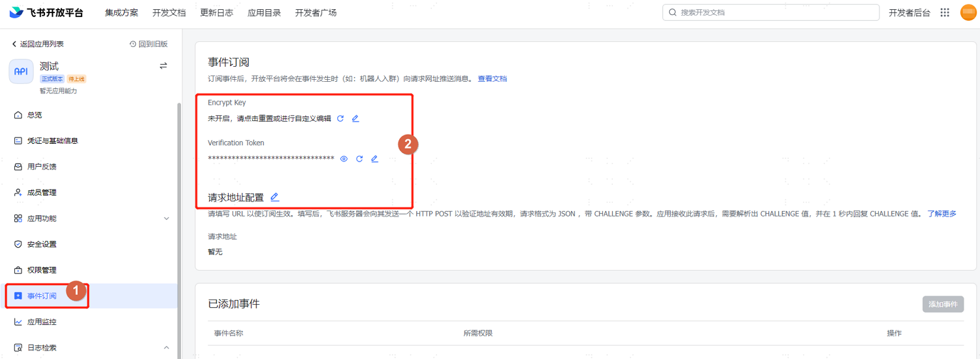Click the 总览 home icon

18,115
